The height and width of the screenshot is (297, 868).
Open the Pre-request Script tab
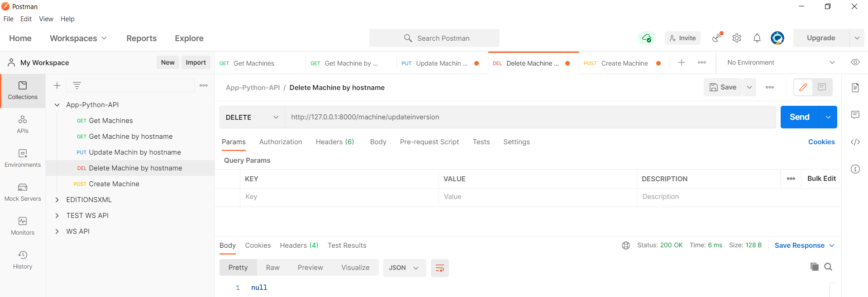[429, 142]
